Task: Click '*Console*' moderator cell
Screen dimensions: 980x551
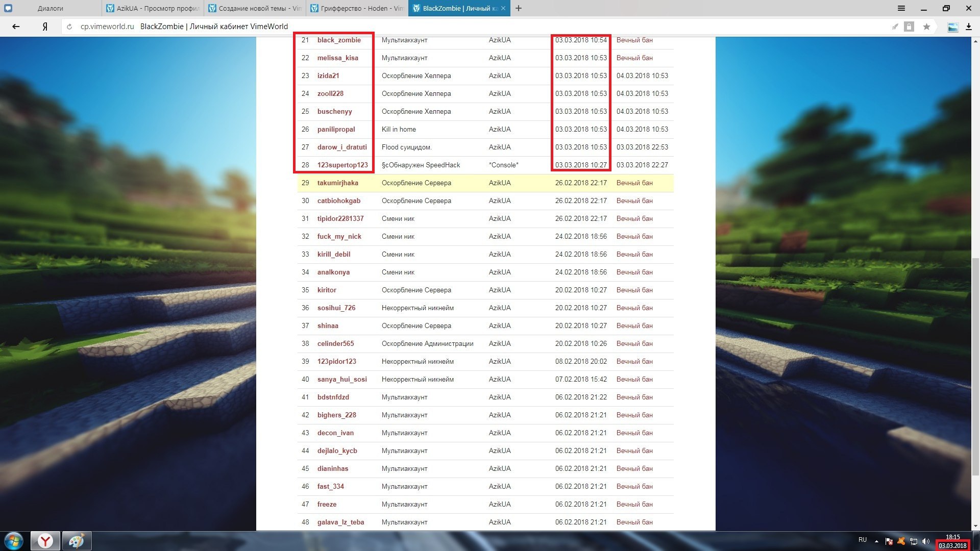Action: pos(503,165)
